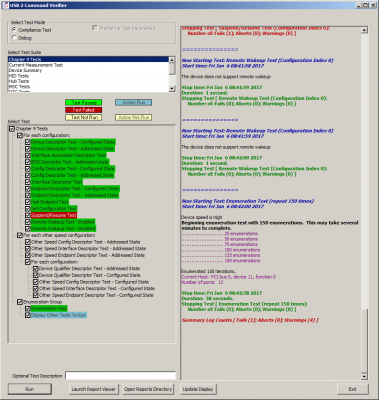Select Interface Descriptor Test item
The width and height of the screenshot is (379, 400).
[57, 182]
